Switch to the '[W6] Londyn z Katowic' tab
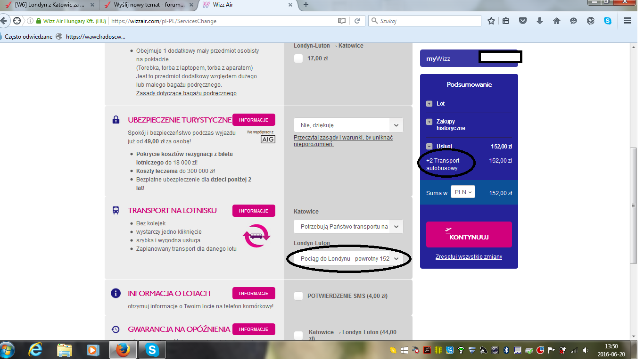Viewport: 644px width, 362px height. pos(50,5)
